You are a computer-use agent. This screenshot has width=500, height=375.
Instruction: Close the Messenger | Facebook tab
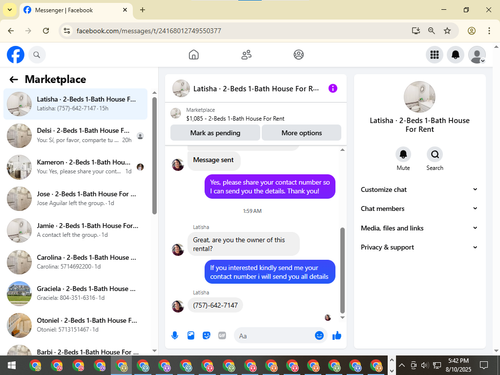(125, 10)
